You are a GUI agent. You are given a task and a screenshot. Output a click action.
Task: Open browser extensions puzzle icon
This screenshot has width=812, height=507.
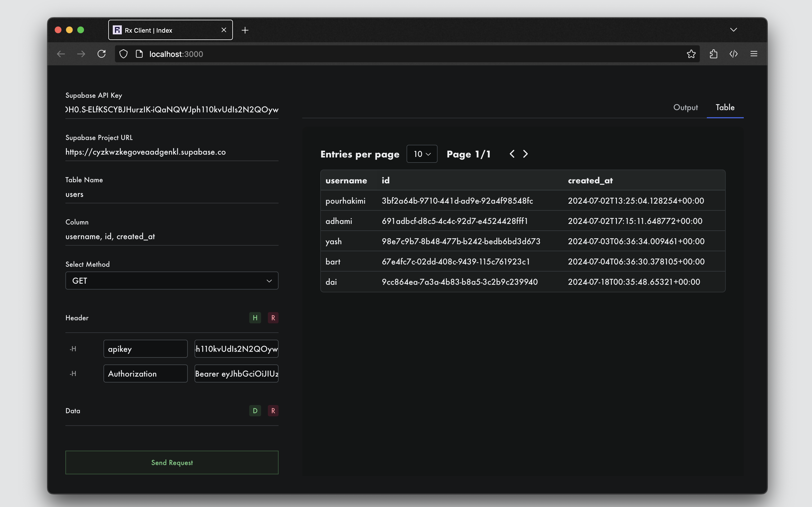[x=713, y=54]
